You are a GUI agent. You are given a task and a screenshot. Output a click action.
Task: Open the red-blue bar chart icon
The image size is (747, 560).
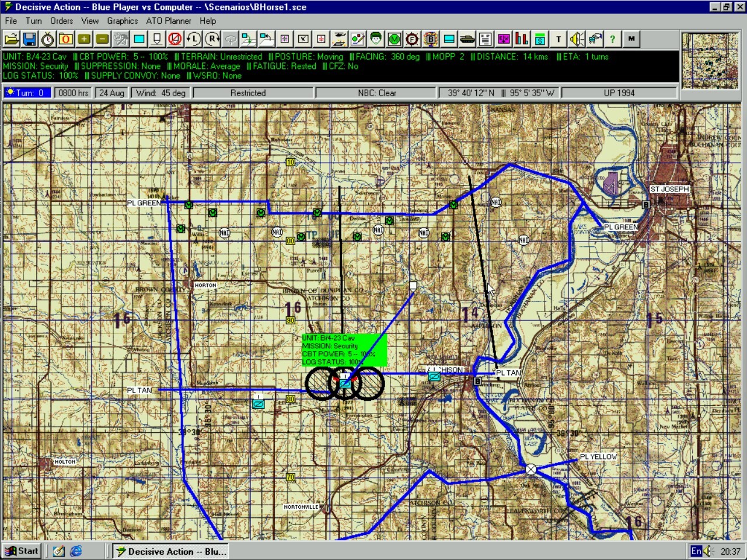pos(522,39)
